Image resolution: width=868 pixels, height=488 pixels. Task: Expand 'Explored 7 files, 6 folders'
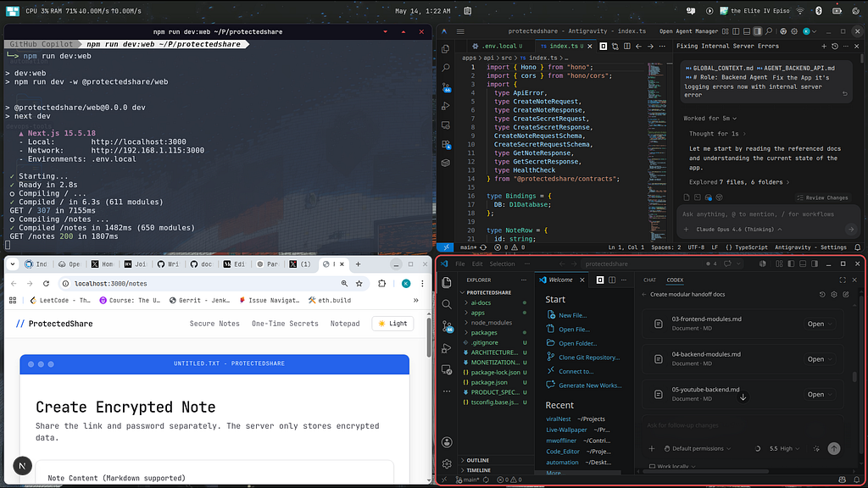point(739,182)
